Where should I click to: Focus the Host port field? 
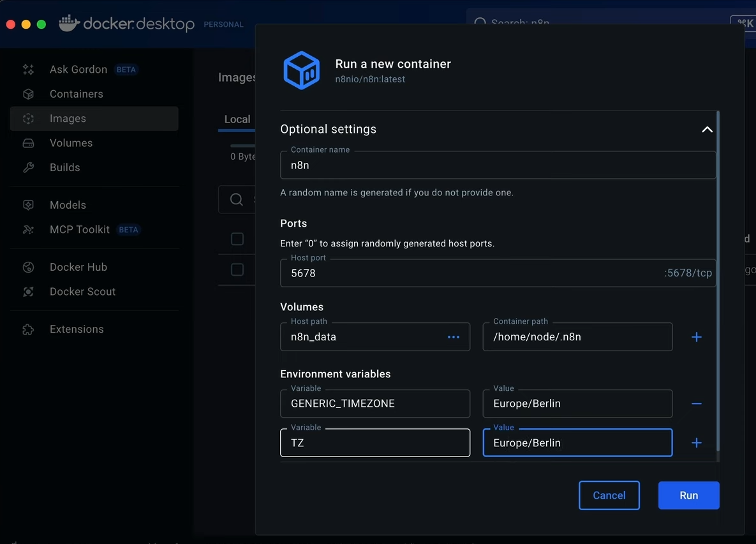(498, 273)
